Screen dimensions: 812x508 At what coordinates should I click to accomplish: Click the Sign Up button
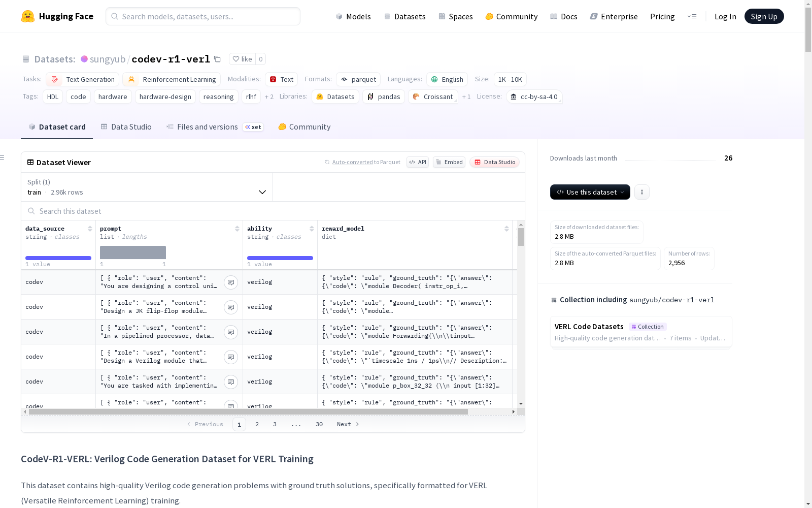(x=764, y=16)
